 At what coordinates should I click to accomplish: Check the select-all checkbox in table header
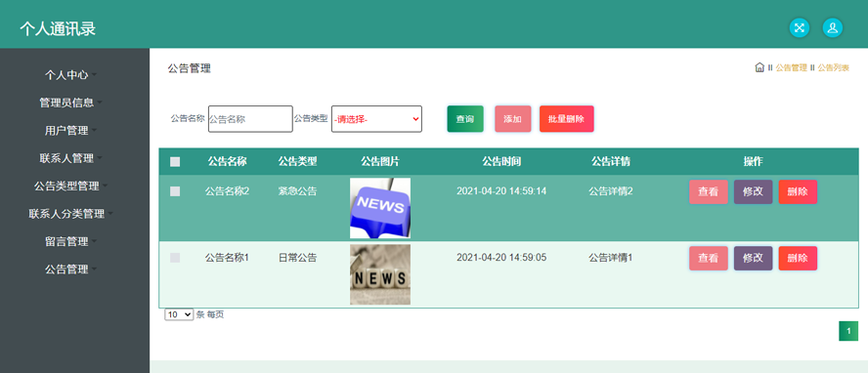click(x=175, y=162)
